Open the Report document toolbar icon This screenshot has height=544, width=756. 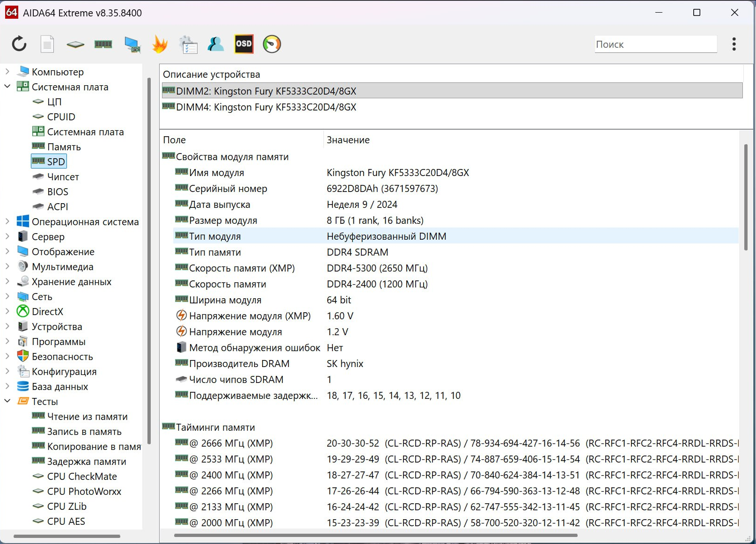pos(47,44)
